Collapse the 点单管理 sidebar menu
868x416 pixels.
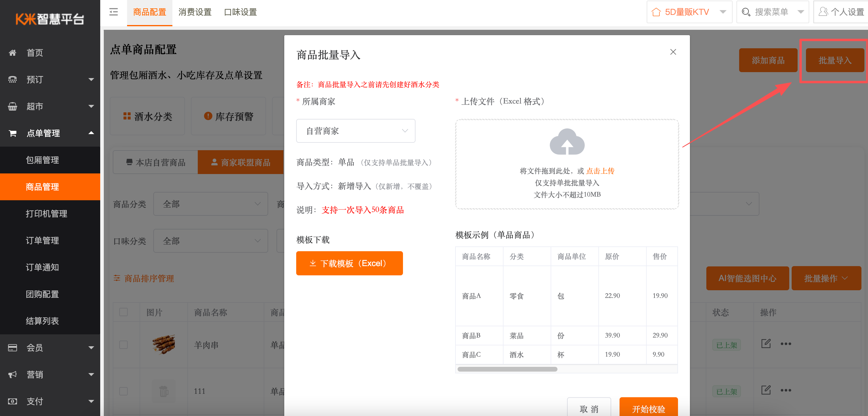tap(91, 133)
